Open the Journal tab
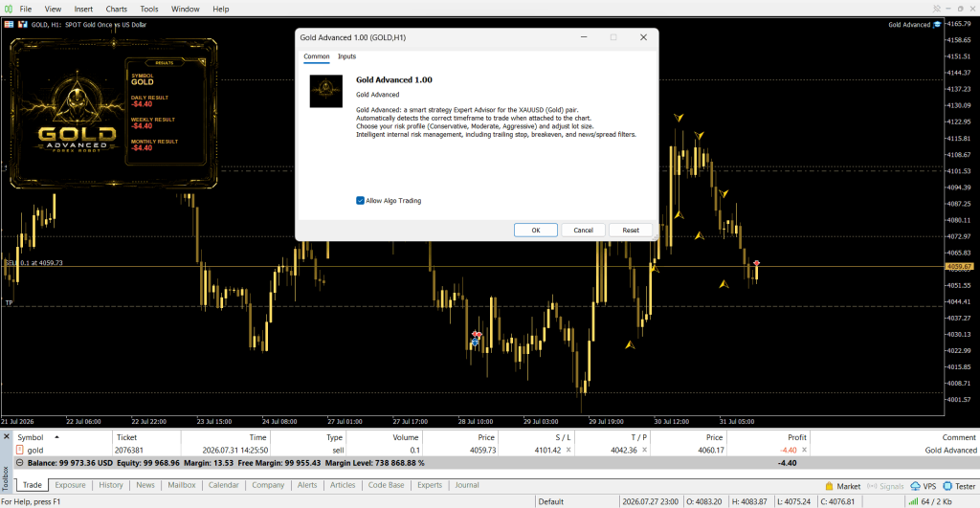The image size is (980, 508). pyautogui.click(x=467, y=485)
